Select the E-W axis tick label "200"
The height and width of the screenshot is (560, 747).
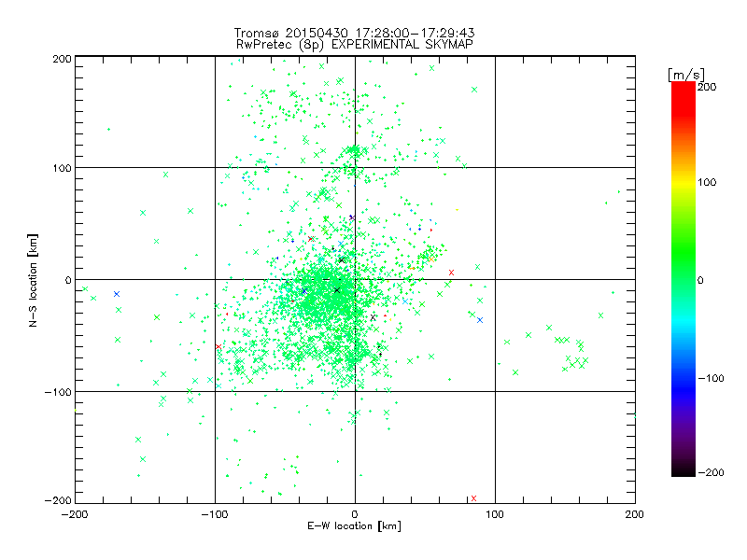[x=635, y=514]
